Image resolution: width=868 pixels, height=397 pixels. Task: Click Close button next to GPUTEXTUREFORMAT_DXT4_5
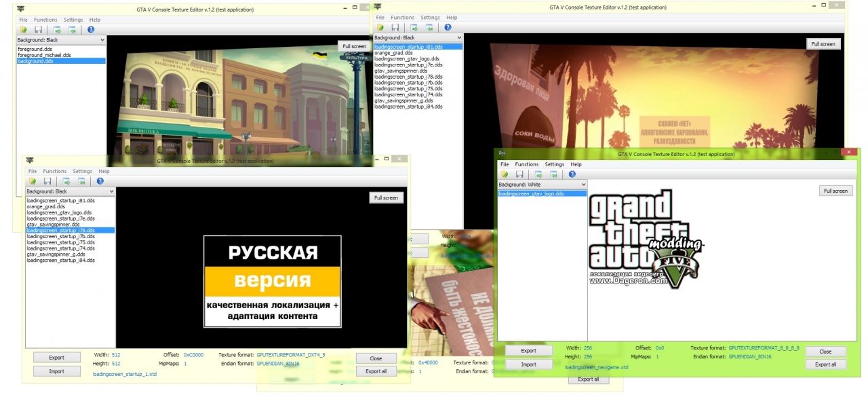[376, 358]
